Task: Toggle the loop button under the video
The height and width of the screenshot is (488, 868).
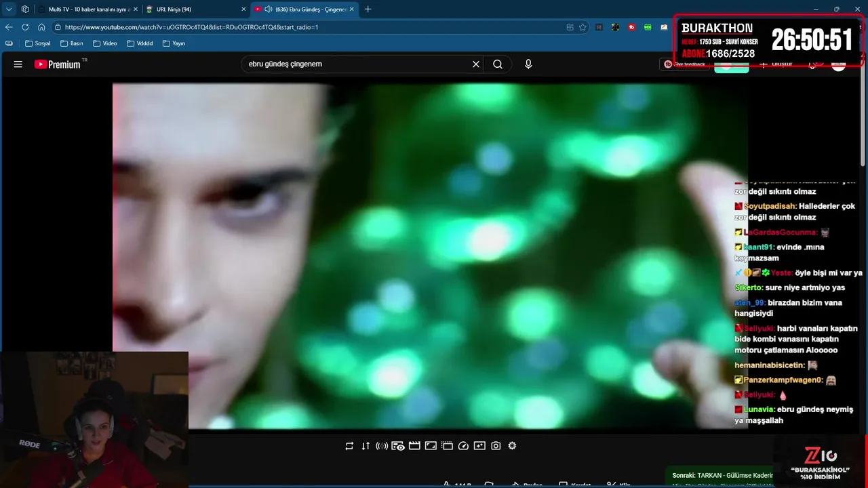Action: pyautogui.click(x=349, y=446)
